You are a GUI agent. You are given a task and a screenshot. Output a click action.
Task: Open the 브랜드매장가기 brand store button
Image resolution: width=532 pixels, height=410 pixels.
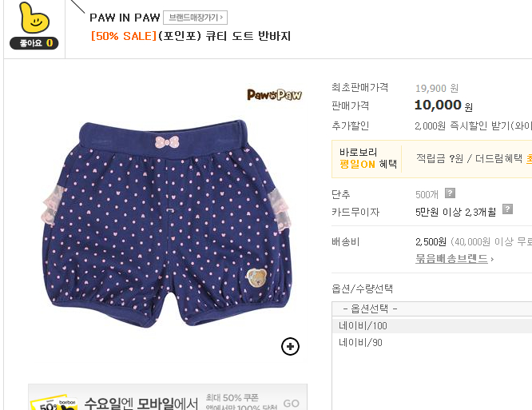click(196, 18)
